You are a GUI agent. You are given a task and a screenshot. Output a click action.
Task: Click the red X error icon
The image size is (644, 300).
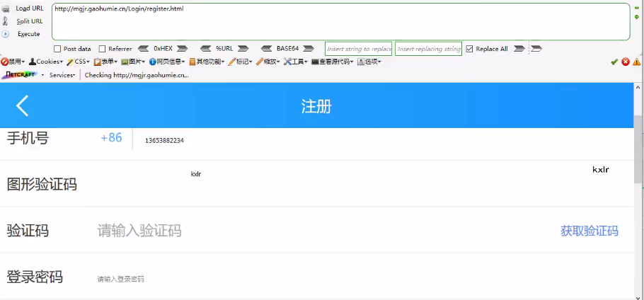(x=626, y=62)
